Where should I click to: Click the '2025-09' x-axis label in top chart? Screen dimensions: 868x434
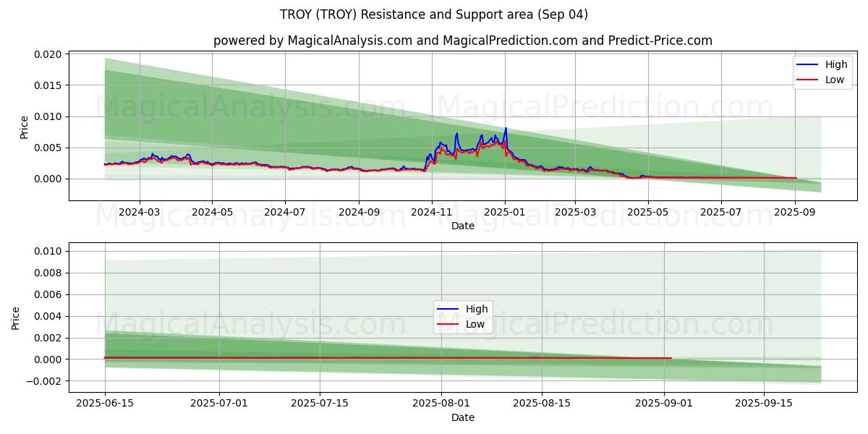(795, 213)
